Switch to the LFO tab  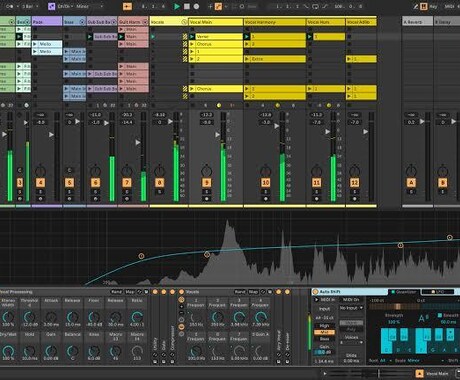click(x=438, y=292)
